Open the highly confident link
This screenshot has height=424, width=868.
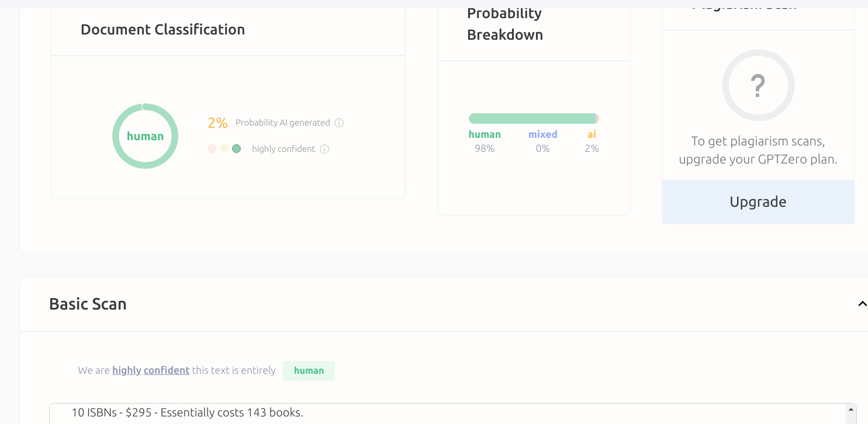pos(151,370)
